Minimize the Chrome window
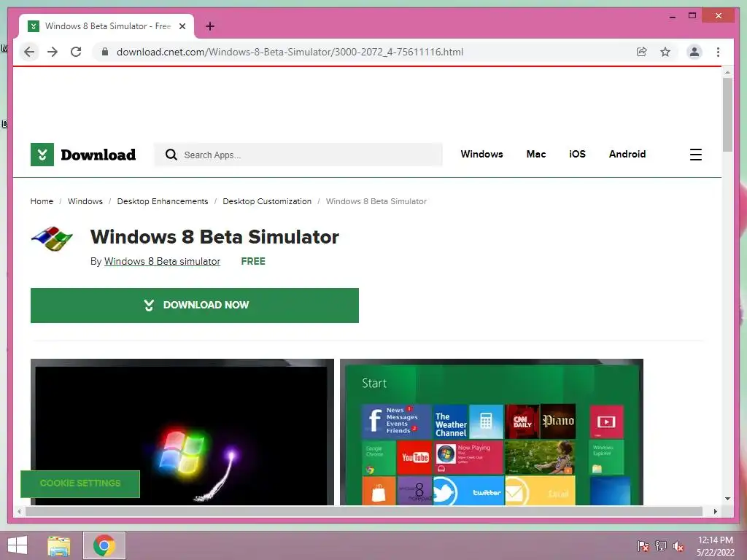The image size is (747, 560). tap(672, 16)
